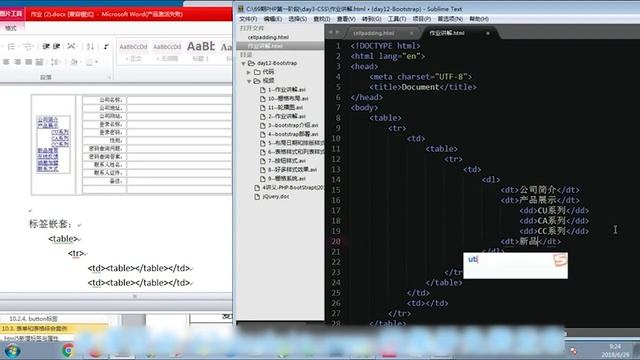Toggle show paragraph marks in Word
The image size is (640, 360).
click(106, 47)
